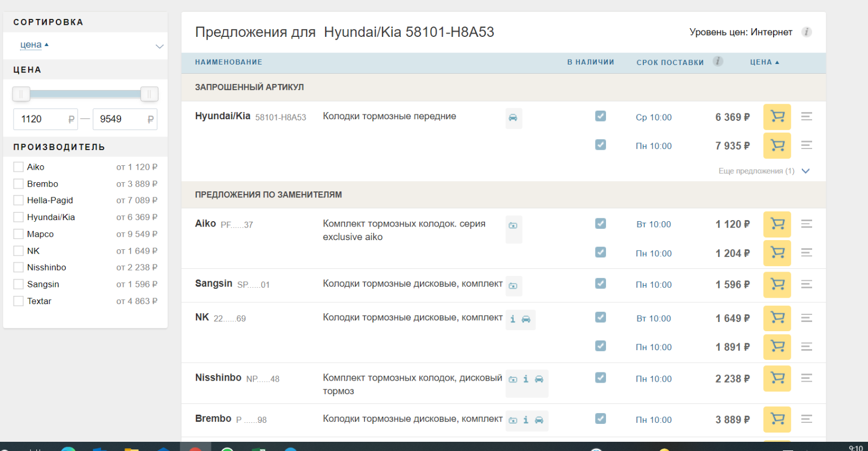Sort by НАИМЕНОВАНИЕ column header
The width and height of the screenshot is (868, 451).
[x=228, y=62]
